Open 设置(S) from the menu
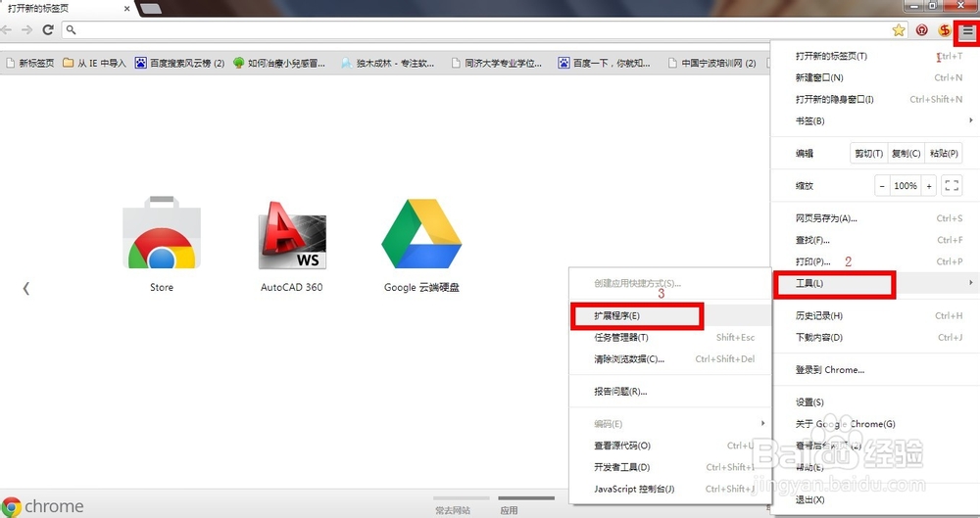Viewport: 980px width, 518px height. coord(875,401)
